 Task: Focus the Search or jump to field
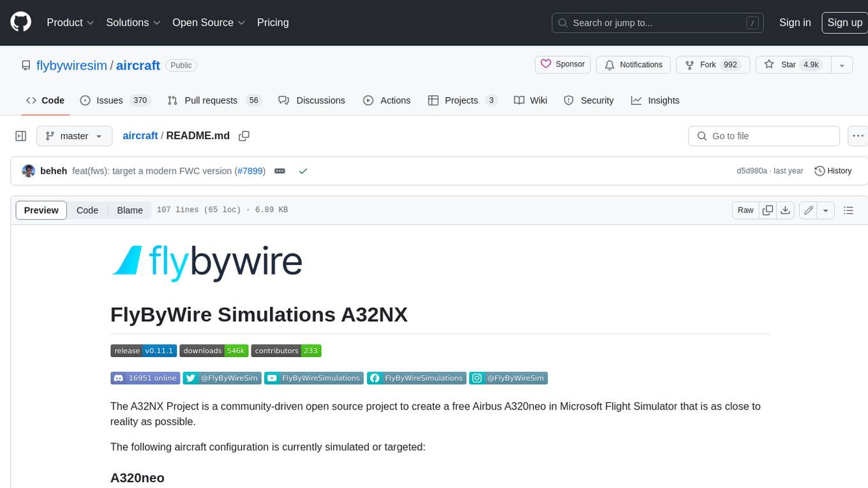tap(658, 22)
